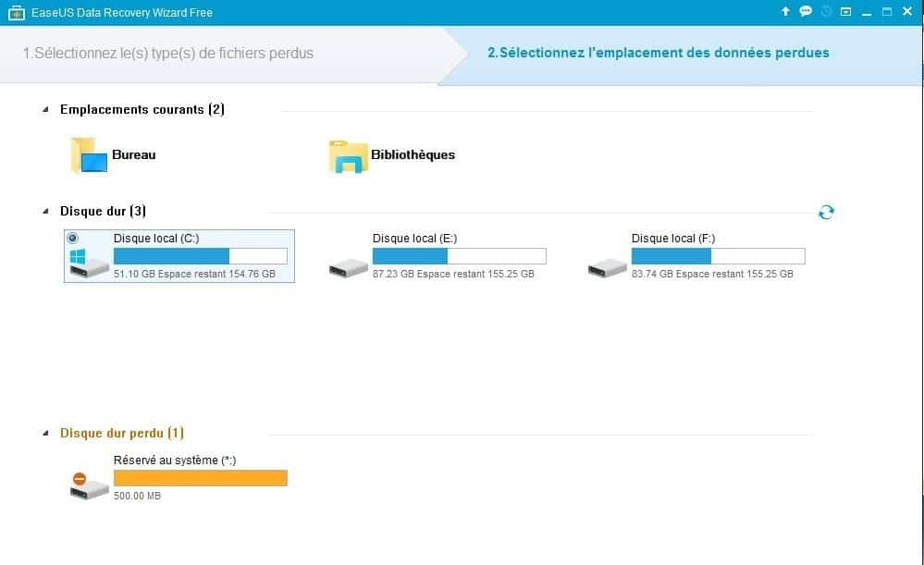Click the EaseUS app logo icon
924x565 pixels.
16,12
